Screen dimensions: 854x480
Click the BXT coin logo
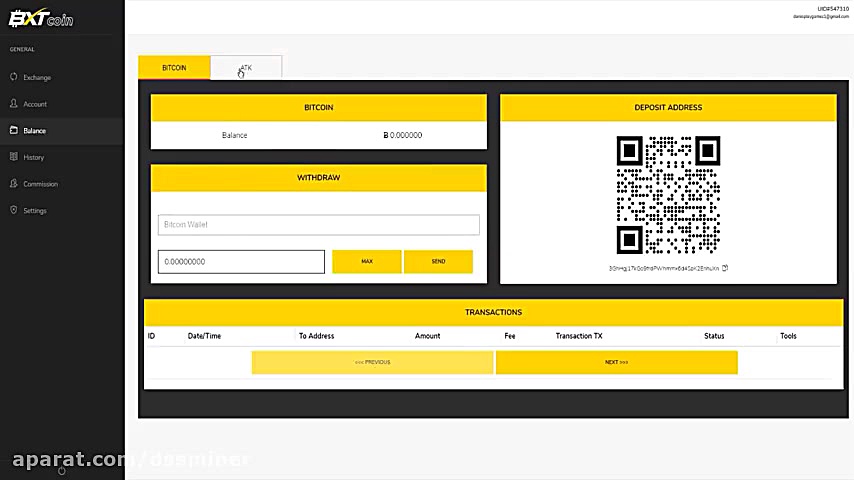point(41,19)
